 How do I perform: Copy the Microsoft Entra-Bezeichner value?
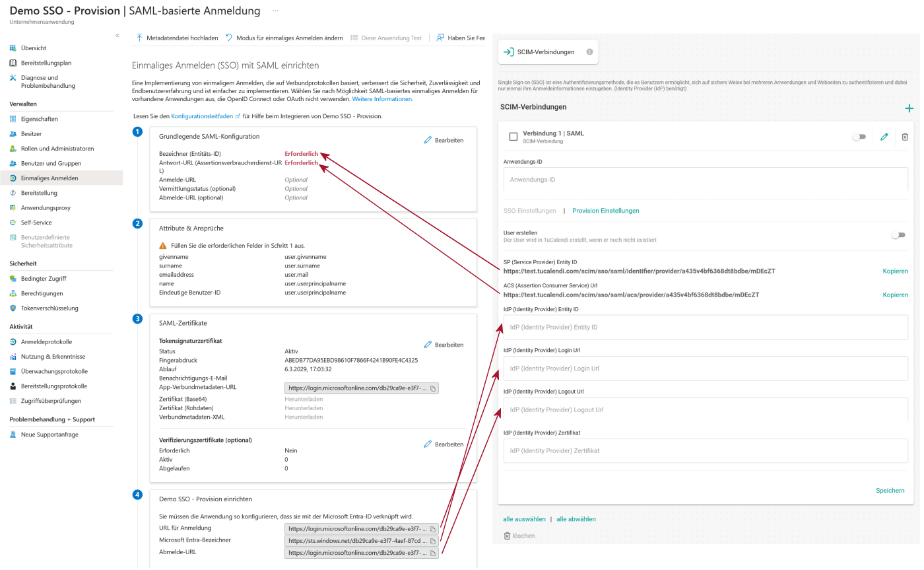coord(433,541)
